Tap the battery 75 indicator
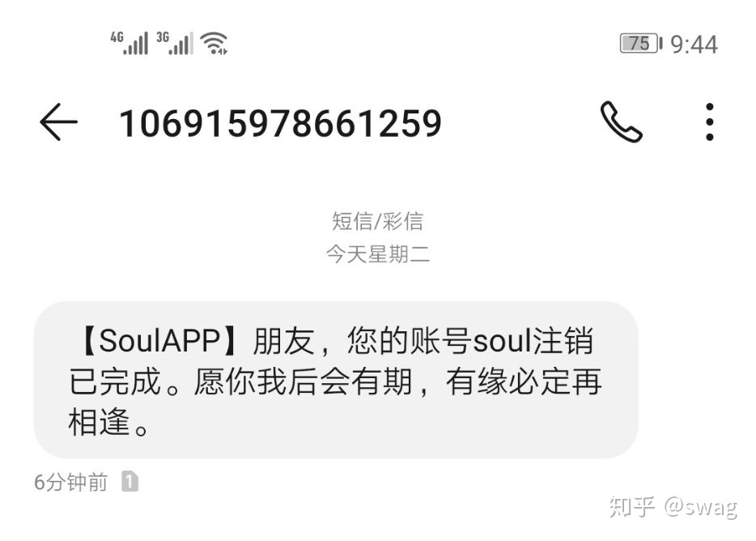Viewport: 756px width, 541px height. click(641, 44)
